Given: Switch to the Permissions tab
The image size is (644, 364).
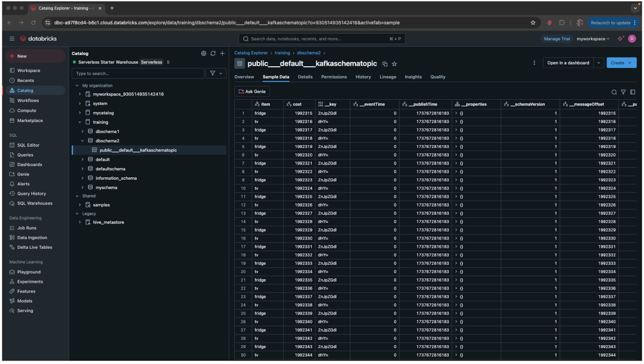Looking at the screenshot, I should [x=334, y=77].
